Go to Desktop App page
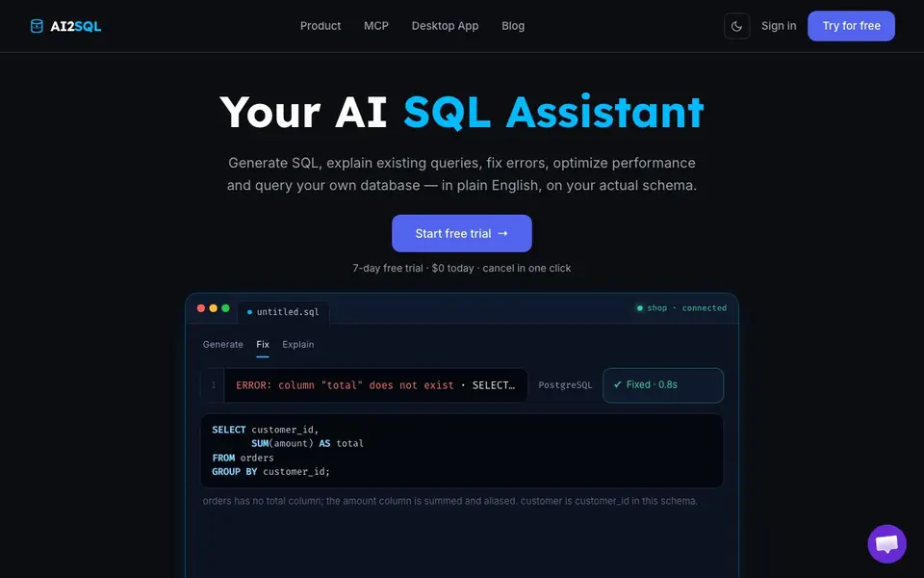This screenshot has width=924, height=578. pyautogui.click(x=445, y=26)
